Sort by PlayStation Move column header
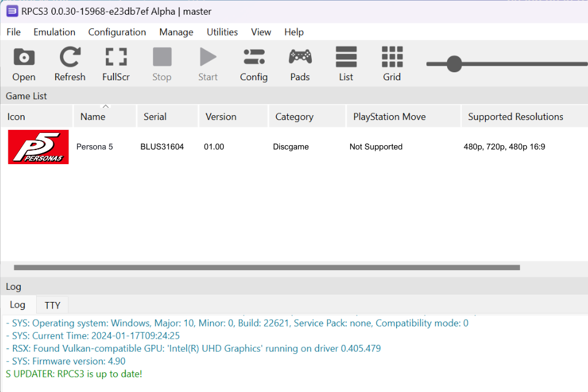Viewport: 588px width, 392px height. [403, 116]
